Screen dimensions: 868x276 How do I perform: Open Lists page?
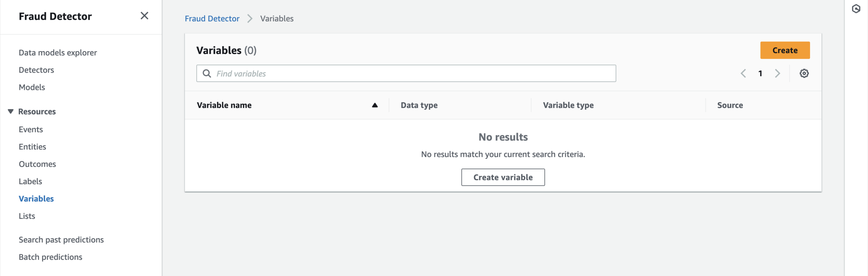(27, 216)
